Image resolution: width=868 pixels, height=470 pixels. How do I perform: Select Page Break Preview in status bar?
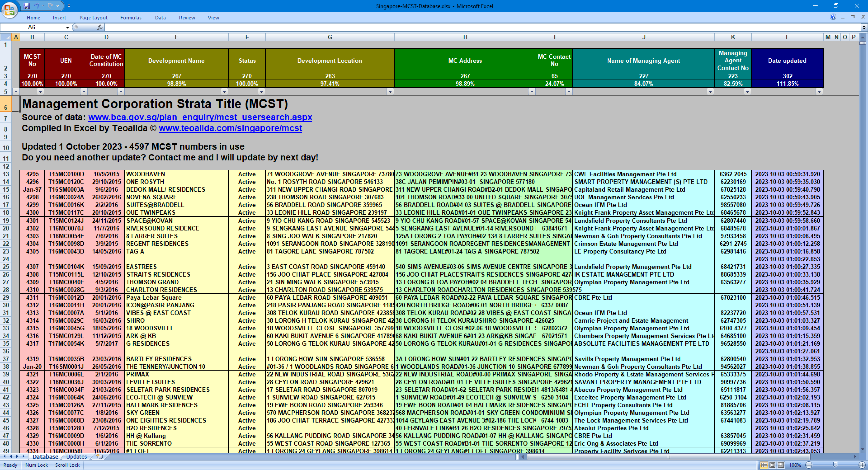click(x=781, y=465)
